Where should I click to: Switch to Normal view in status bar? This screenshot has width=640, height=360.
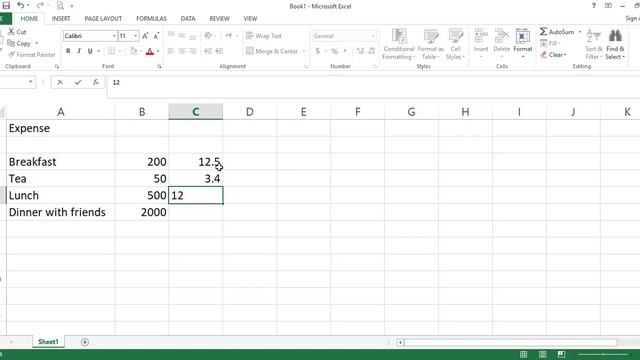pyautogui.click(x=524, y=354)
